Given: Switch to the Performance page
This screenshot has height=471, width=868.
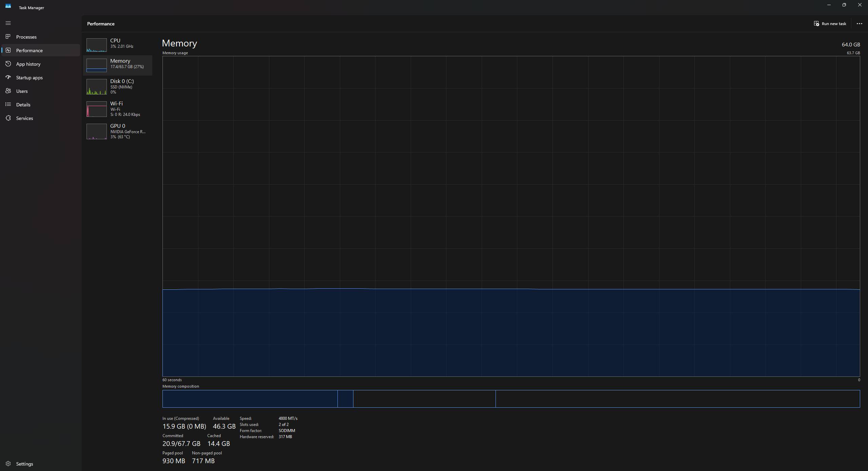Looking at the screenshot, I should point(30,50).
